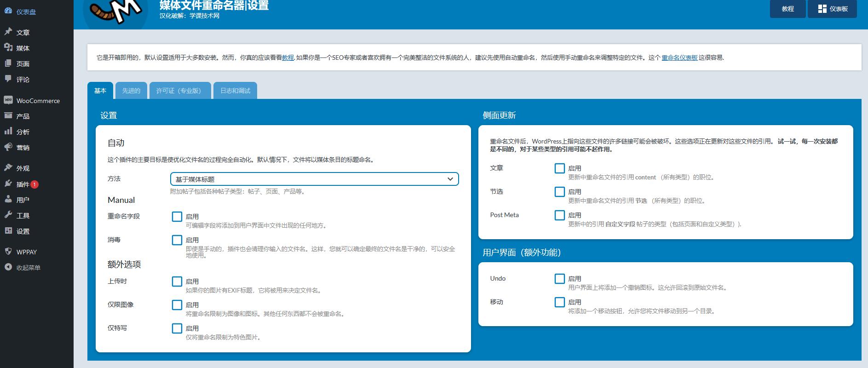Click the pages icon beside 页面

point(8,63)
